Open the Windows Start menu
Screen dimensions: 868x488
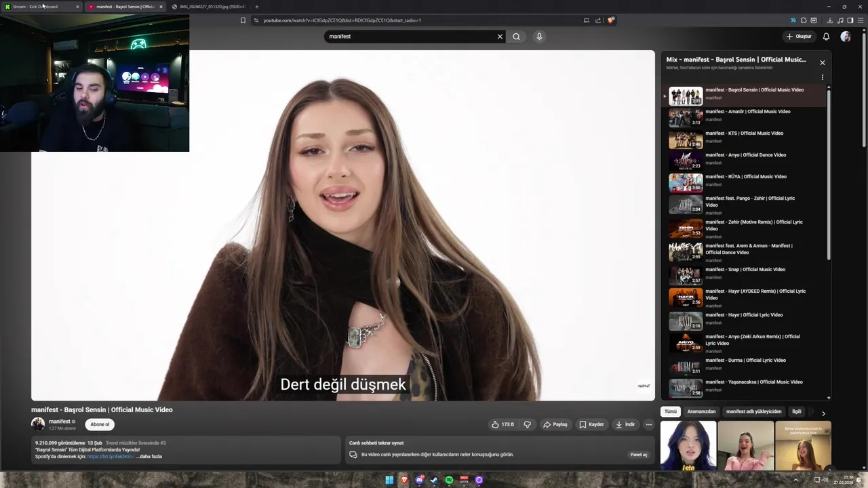[x=389, y=480]
